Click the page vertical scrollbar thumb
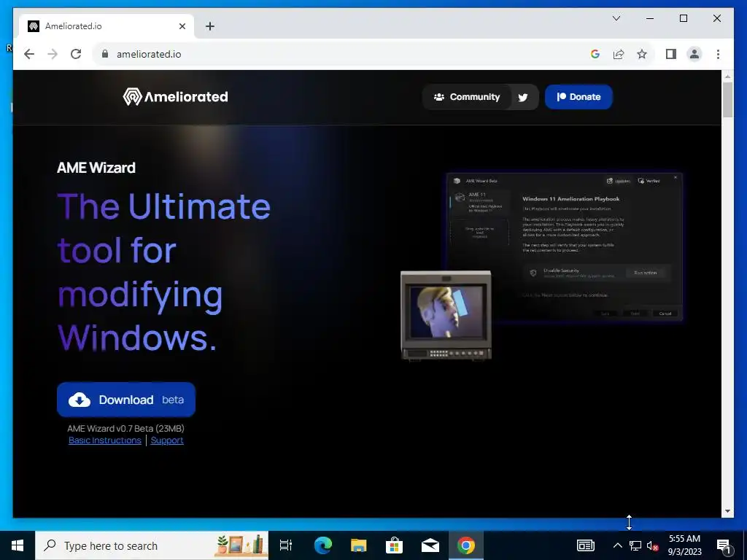This screenshot has width=747, height=560. click(727, 99)
